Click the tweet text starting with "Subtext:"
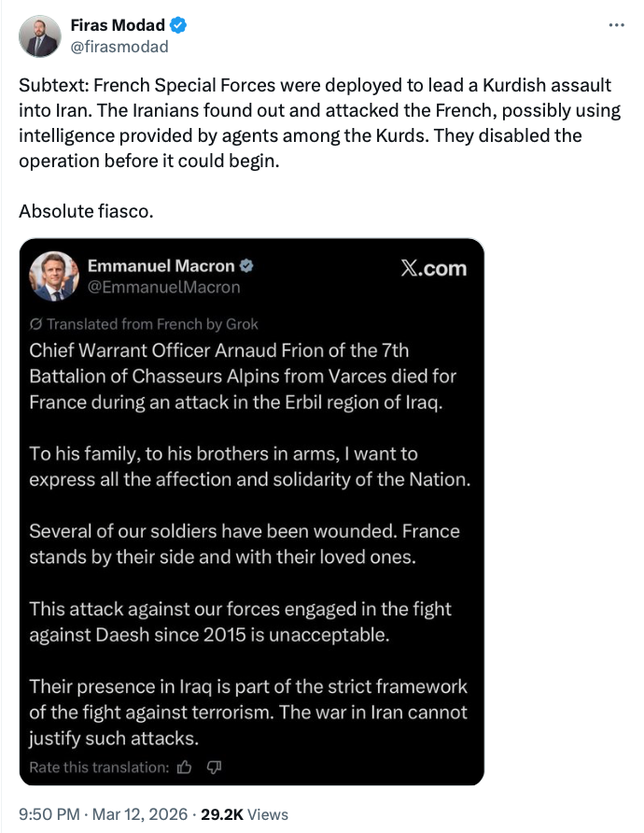Viewport: 644px width, 833px height. point(317,122)
